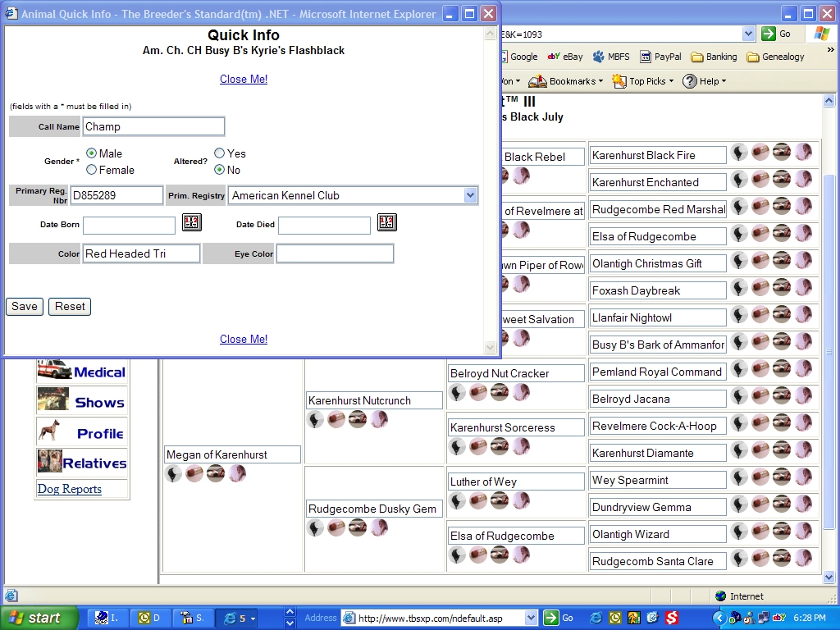Click the MBFS paw bookmark
Screen dimensions: 840x630
point(611,57)
